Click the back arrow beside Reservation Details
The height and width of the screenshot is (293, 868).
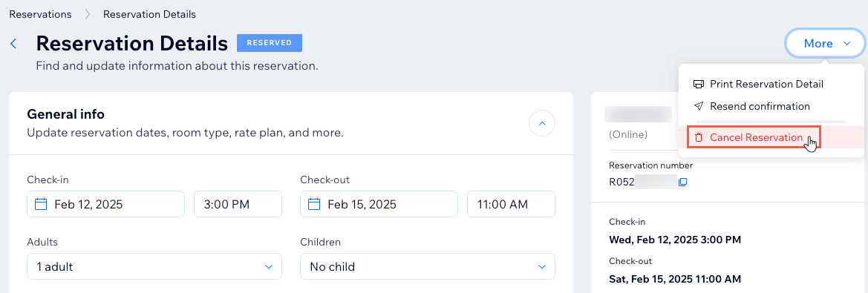14,44
